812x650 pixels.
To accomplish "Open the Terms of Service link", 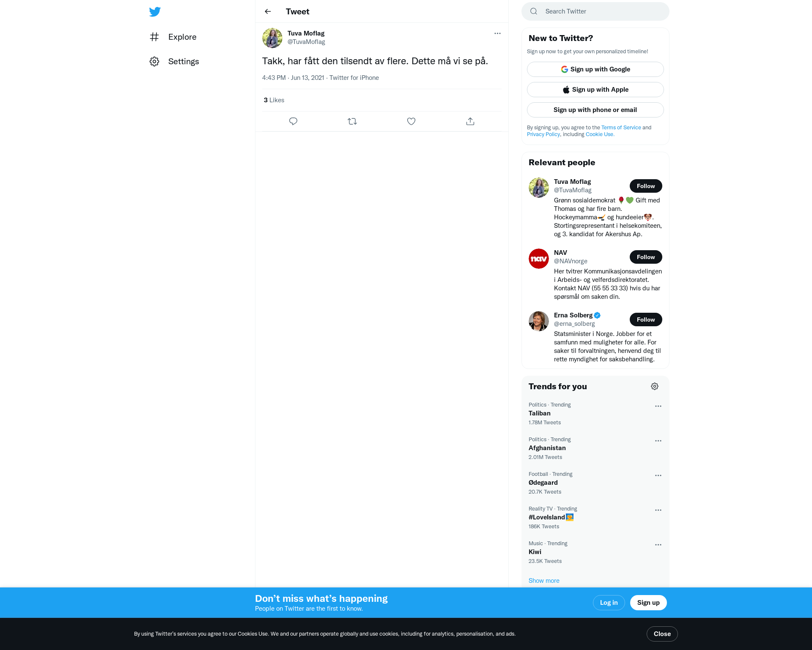I will coord(621,128).
